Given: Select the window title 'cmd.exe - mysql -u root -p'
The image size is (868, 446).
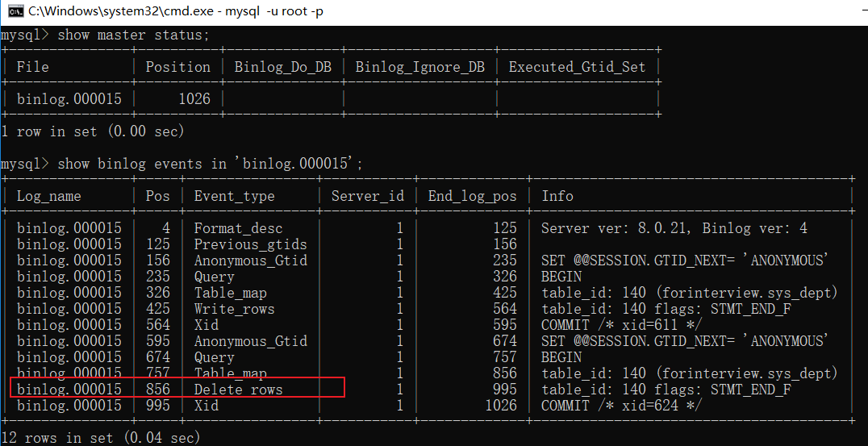Looking at the screenshot, I should (175, 11).
